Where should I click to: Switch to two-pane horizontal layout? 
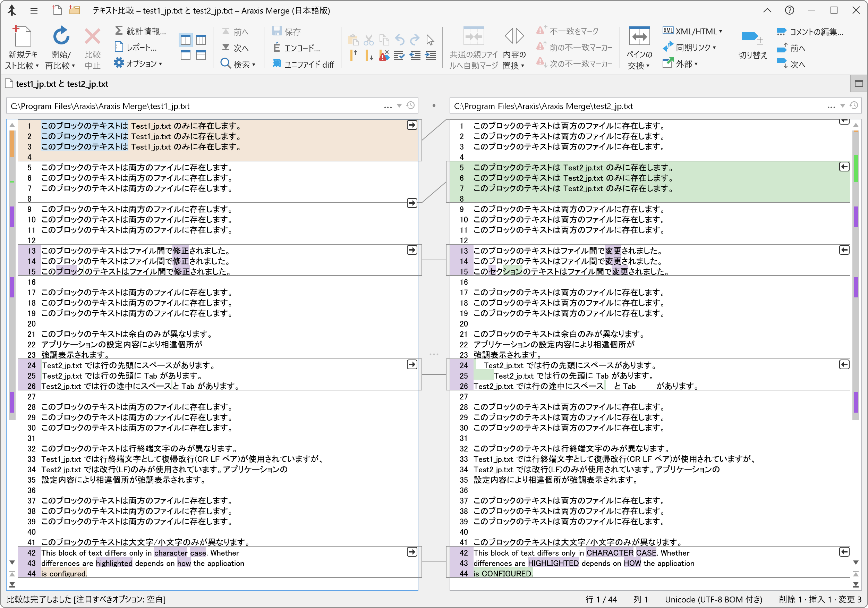[x=186, y=56]
